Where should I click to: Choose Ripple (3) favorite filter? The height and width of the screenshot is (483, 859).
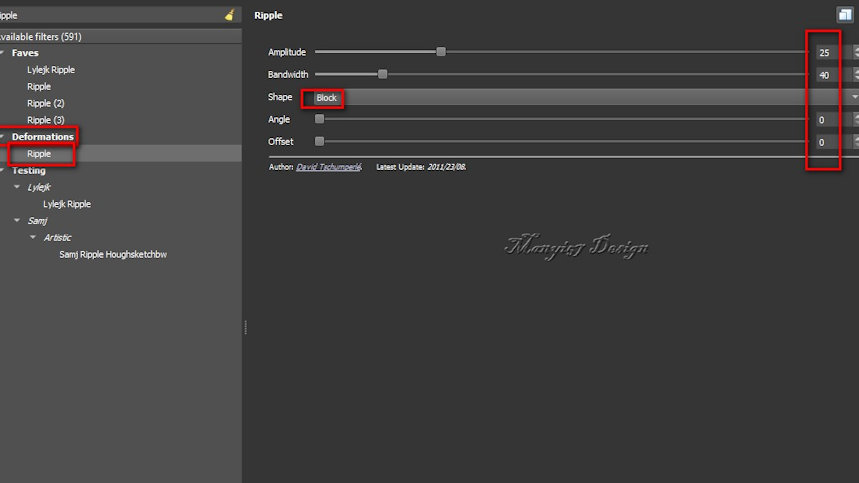point(45,120)
